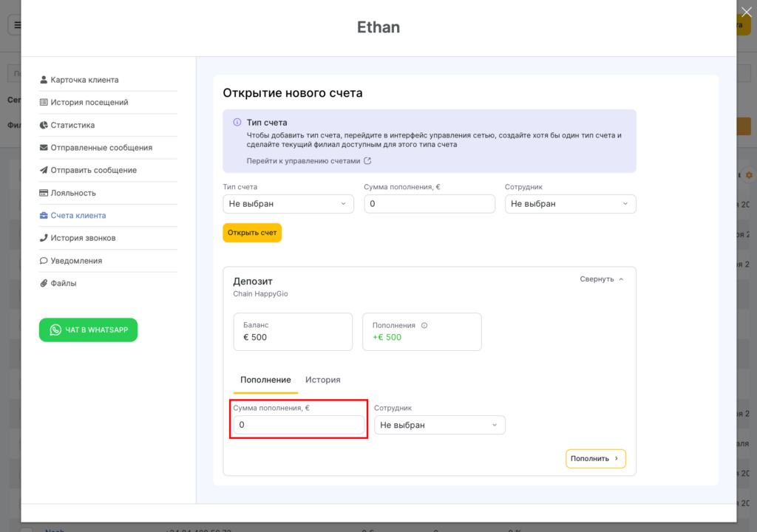Open История посещений section
This screenshot has height=532, width=757.
tap(89, 103)
